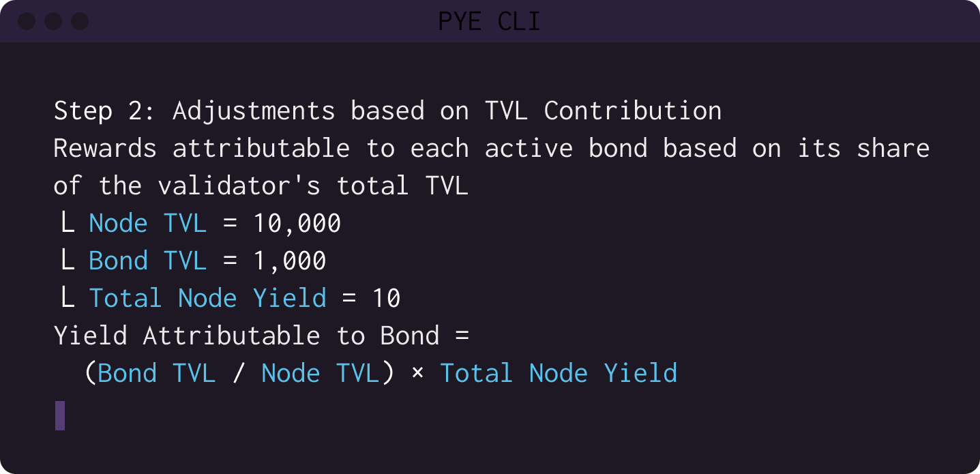Click the Total Node Yield value 10

coord(386,298)
